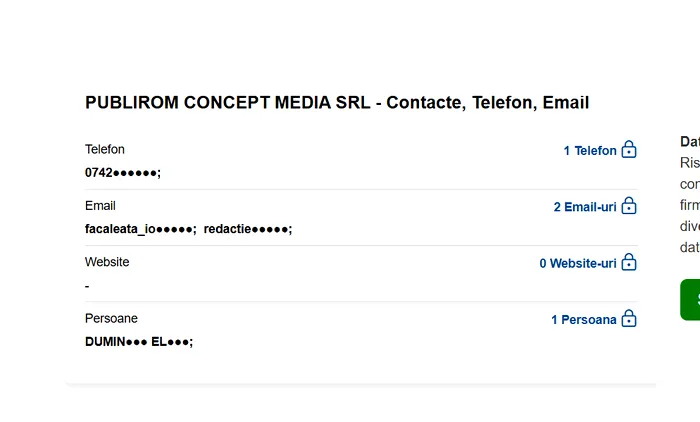The height and width of the screenshot is (422, 700).
Task: Click the masked phone number starting 0742
Action: point(122,172)
